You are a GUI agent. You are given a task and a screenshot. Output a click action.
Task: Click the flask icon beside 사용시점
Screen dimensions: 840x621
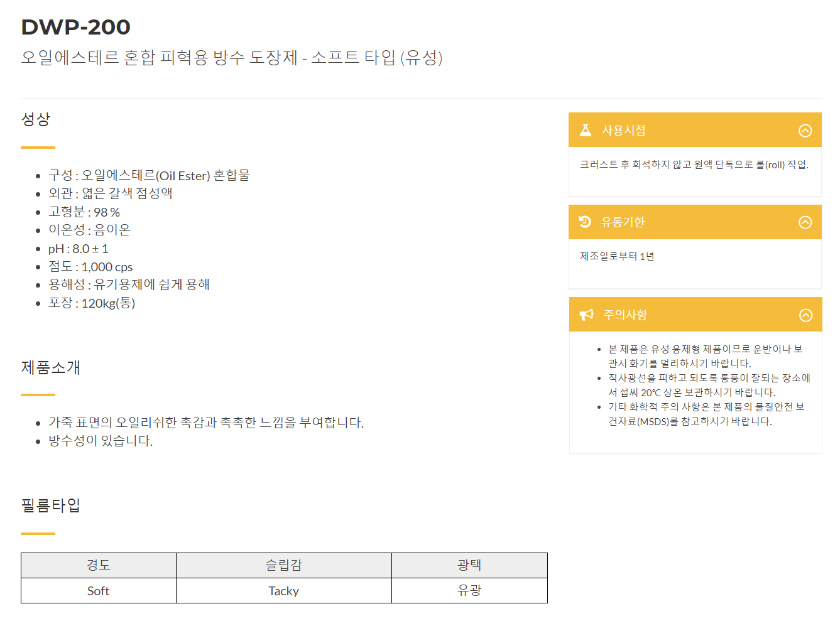click(x=586, y=130)
